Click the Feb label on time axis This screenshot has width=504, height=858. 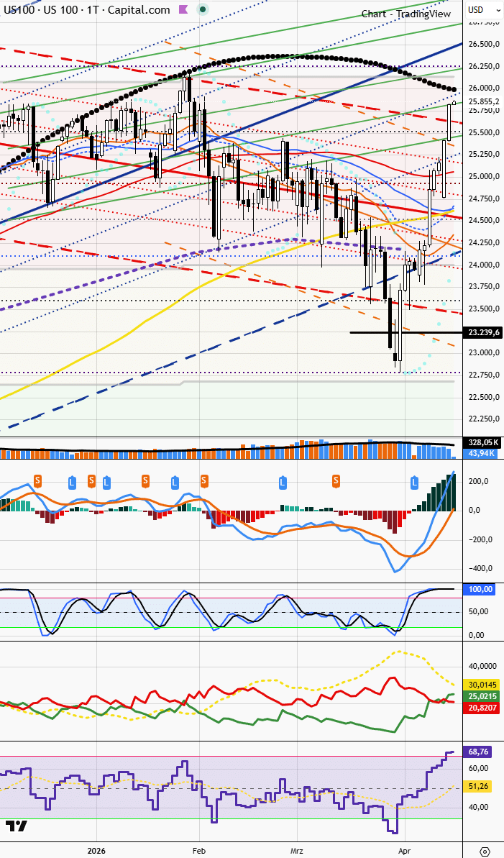199,851
